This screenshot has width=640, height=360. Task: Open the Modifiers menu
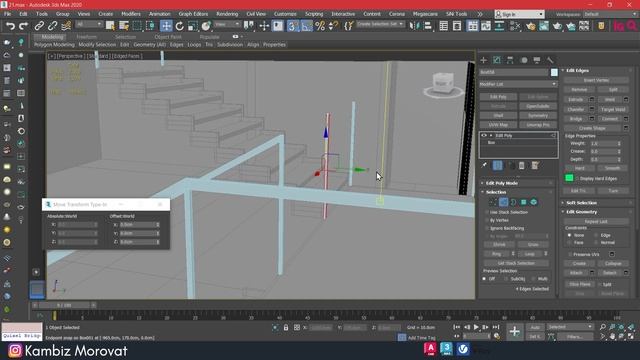click(x=131, y=14)
